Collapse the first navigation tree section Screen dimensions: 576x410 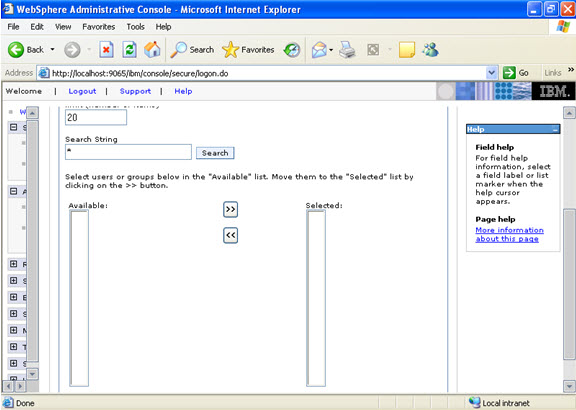pos(14,127)
